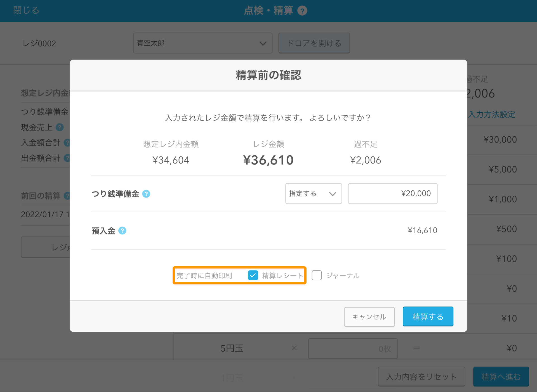Click 閉じる in the header
This screenshot has height=392, width=537.
click(26, 10)
